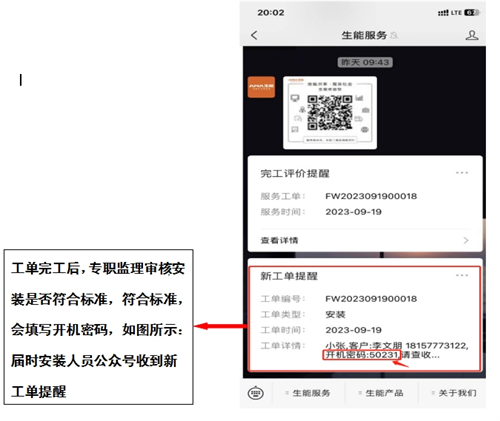Image resolution: width=500 pixels, height=421 pixels.
Task: Tap the battery indicator in status bar
Action: click(x=472, y=13)
